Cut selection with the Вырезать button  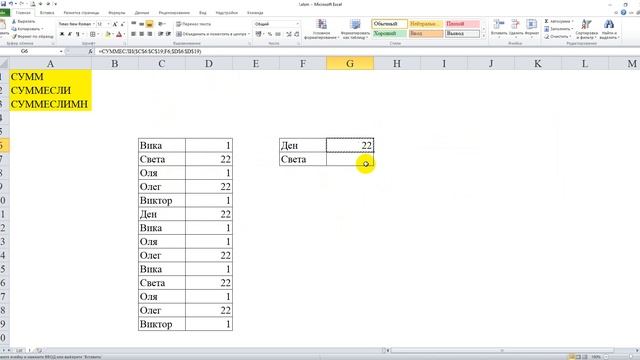tap(23, 21)
